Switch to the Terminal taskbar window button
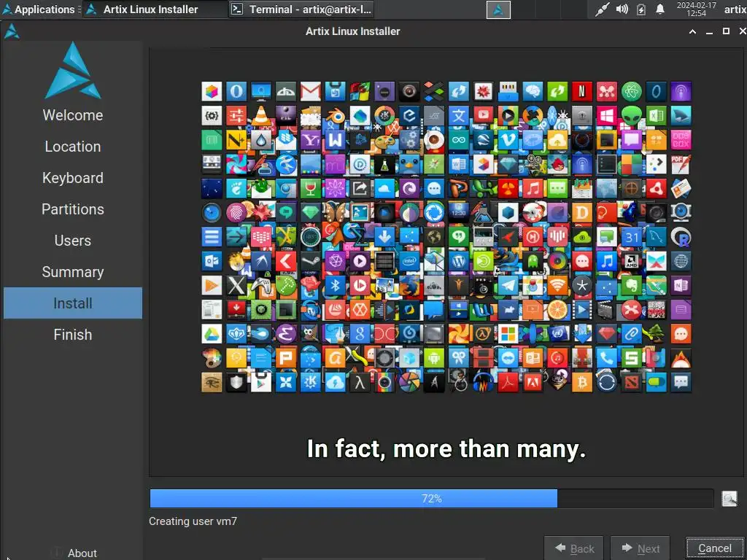This screenshot has width=747, height=560. [301, 9]
